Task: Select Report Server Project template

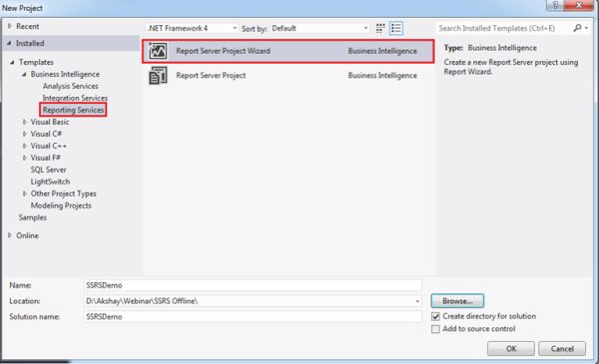Action: coord(289,75)
